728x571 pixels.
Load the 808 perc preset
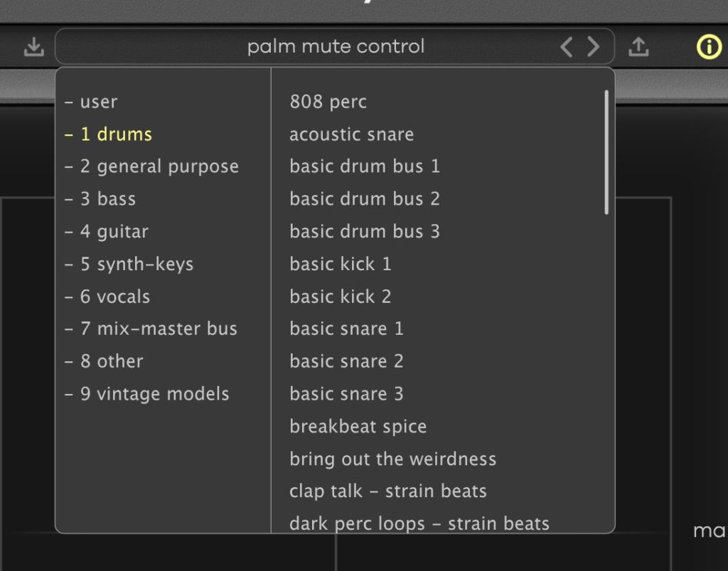click(x=328, y=102)
